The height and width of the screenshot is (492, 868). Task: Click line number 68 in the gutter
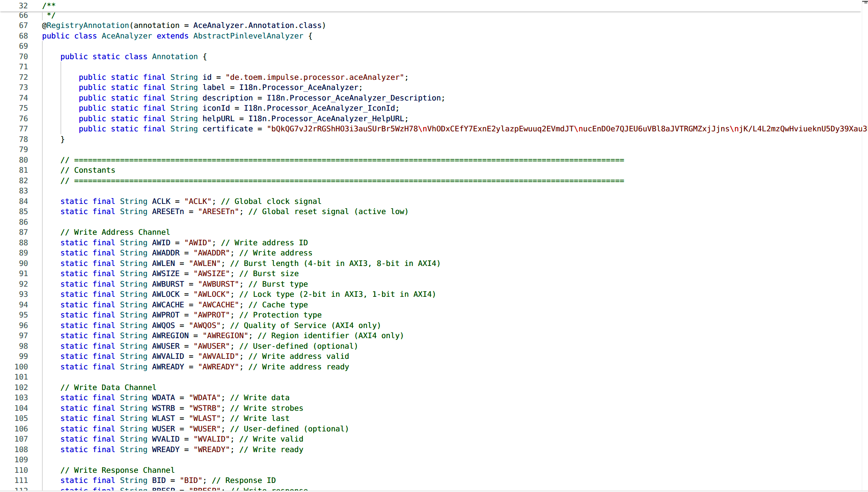pyautogui.click(x=23, y=36)
